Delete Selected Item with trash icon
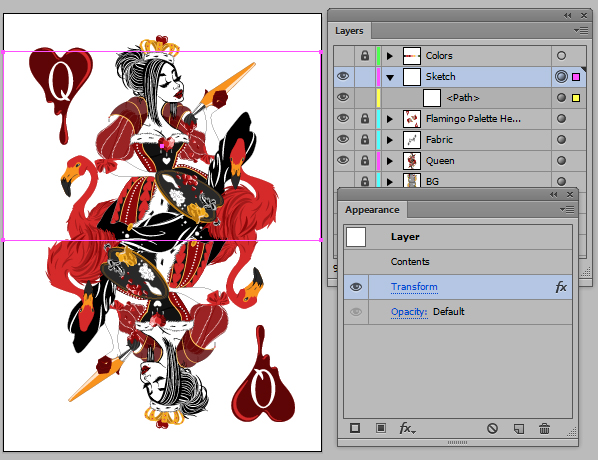Viewport: 598px width, 460px height. pos(544,428)
